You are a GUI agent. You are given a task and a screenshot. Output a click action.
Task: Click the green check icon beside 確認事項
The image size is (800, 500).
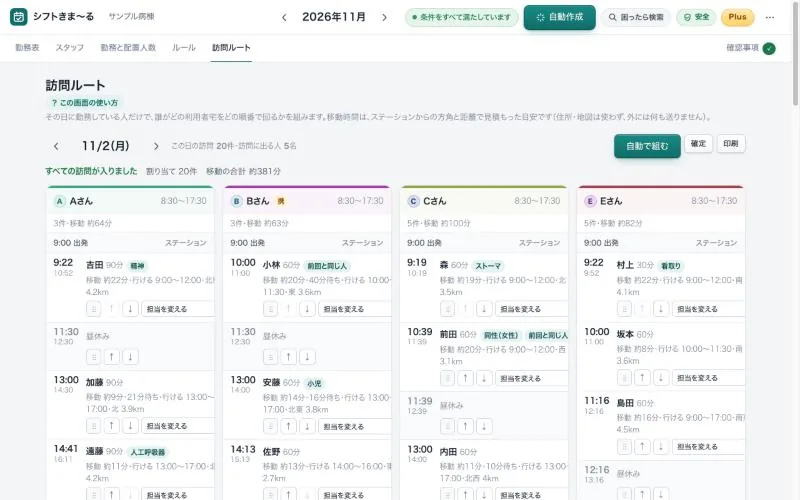769,48
